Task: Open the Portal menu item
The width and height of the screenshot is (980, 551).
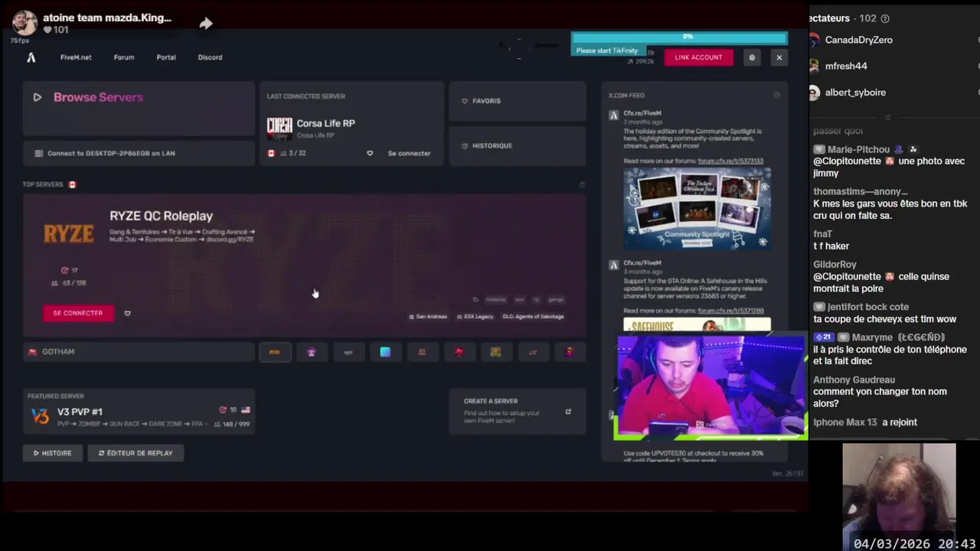Action: click(166, 57)
